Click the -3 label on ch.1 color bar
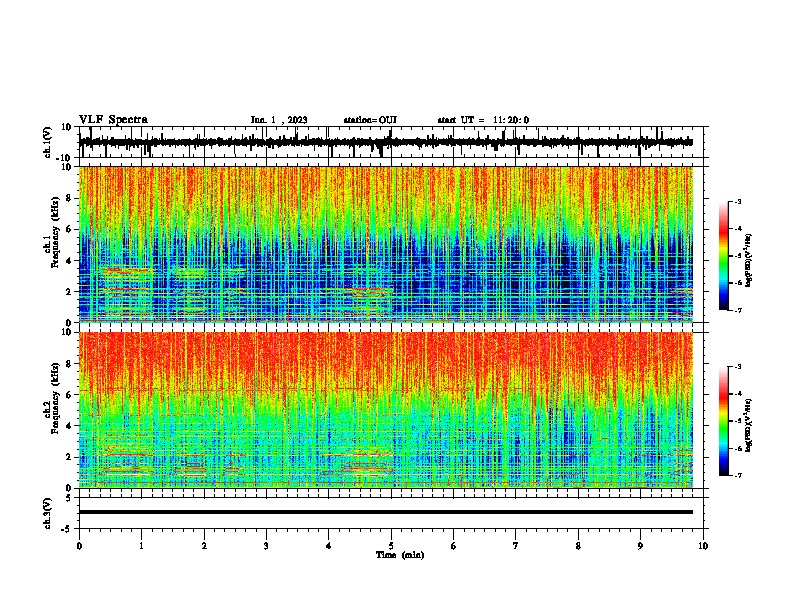 (738, 202)
